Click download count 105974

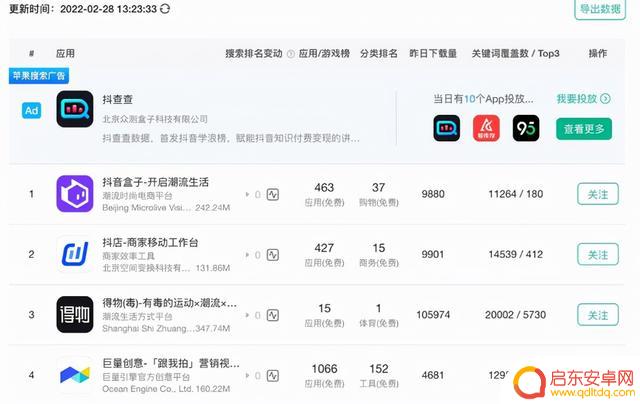433,315
